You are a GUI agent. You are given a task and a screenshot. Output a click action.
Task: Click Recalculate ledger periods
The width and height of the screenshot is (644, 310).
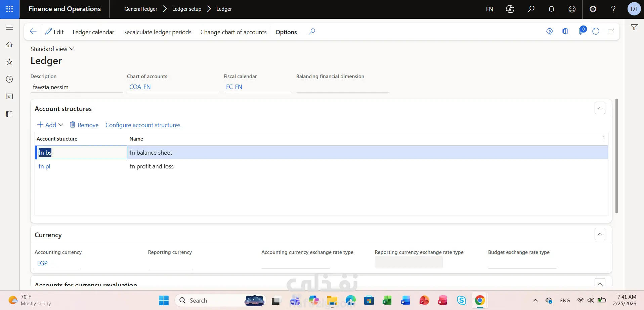(x=157, y=32)
